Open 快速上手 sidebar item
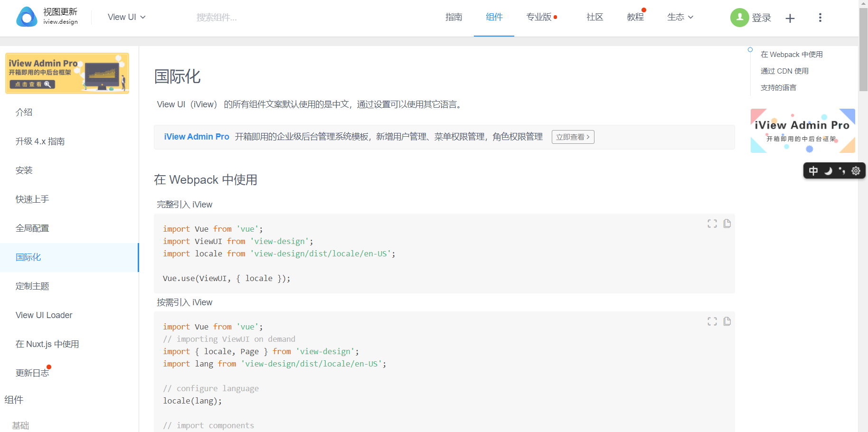 pyautogui.click(x=69, y=199)
